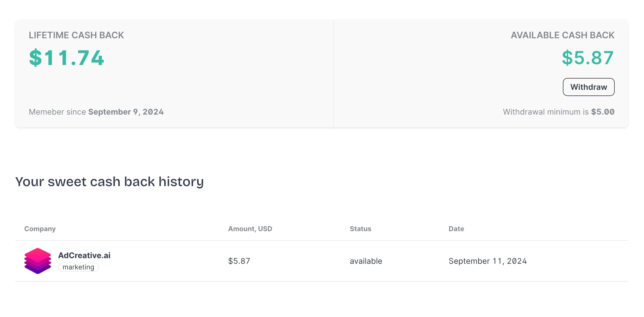644x317 pixels.
Task: Click the withdrawal minimum $5.00 text
Action: [559, 112]
